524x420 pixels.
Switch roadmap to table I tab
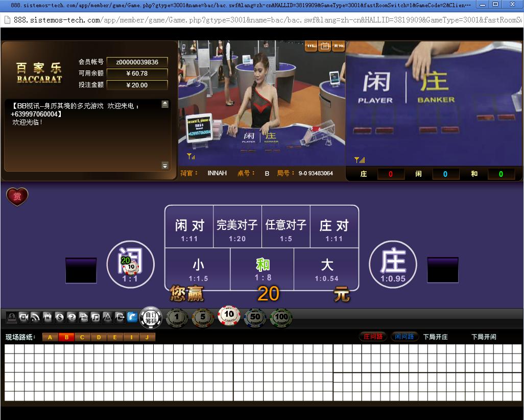tap(131, 337)
